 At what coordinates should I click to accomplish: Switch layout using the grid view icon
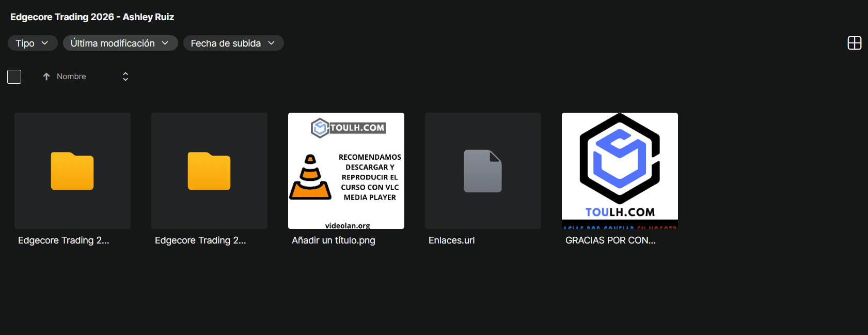[854, 43]
